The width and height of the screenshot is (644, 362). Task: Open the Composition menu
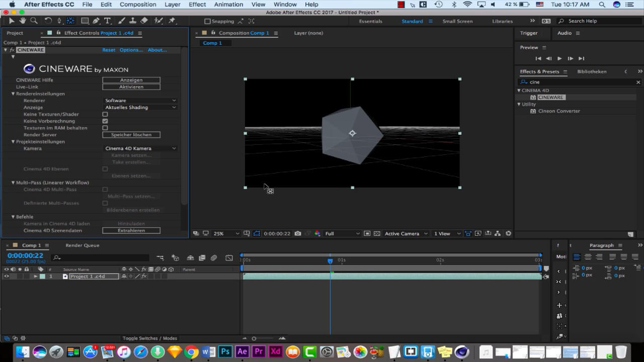click(x=138, y=5)
